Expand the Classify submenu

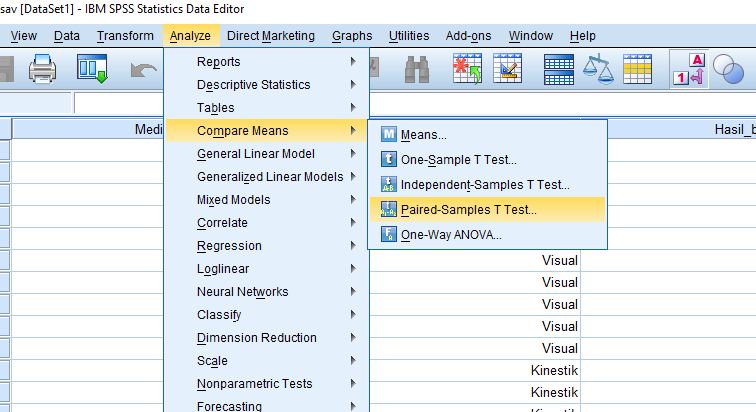pos(267,315)
